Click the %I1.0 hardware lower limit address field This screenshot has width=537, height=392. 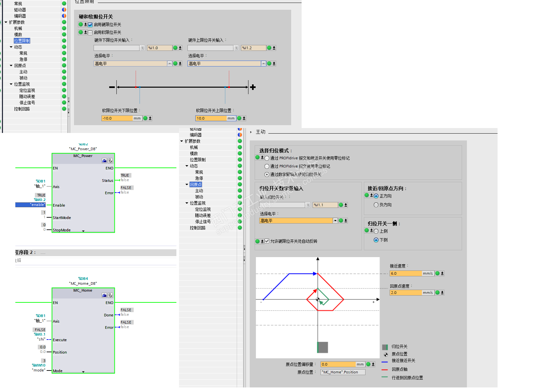coord(159,48)
